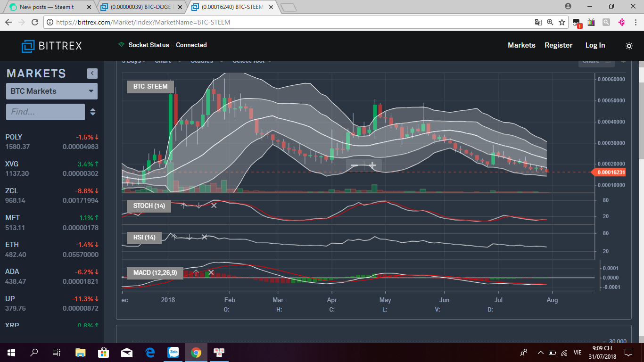
Task: Click the Log In link
Action: [x=595, y=45]
